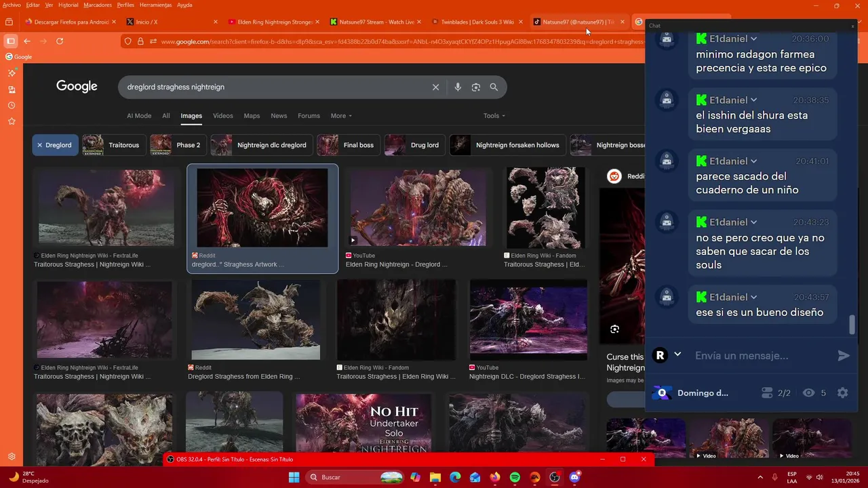This screenshot has width=868, height=488.
Task: Open the No Hit Undertaker Solo thumbnail
Action: point(363,424)
